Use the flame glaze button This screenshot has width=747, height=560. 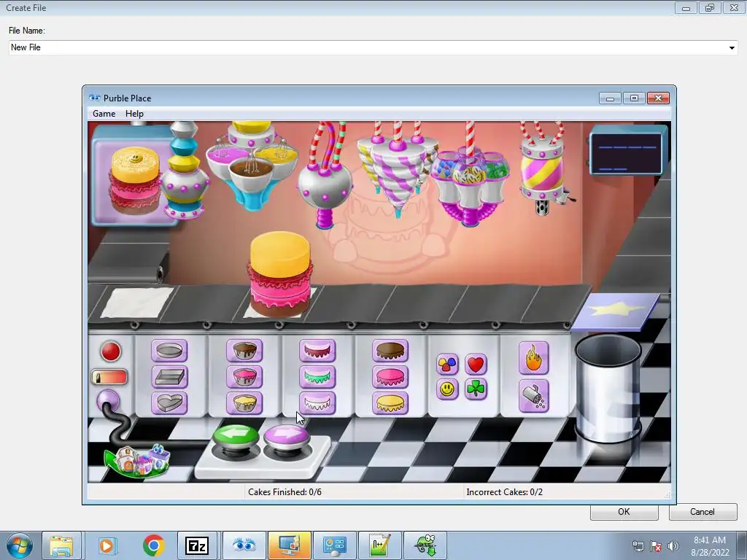(533, 358)
